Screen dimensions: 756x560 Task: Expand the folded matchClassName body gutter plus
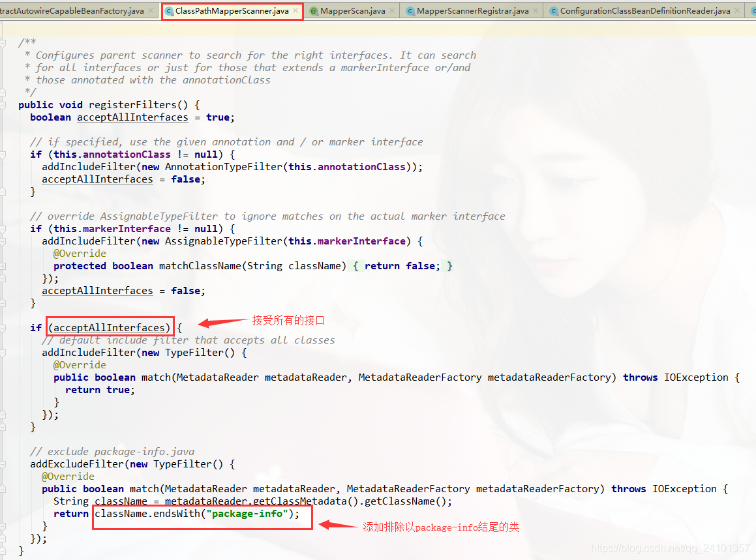pyautogui.click(x=3, y=266)
